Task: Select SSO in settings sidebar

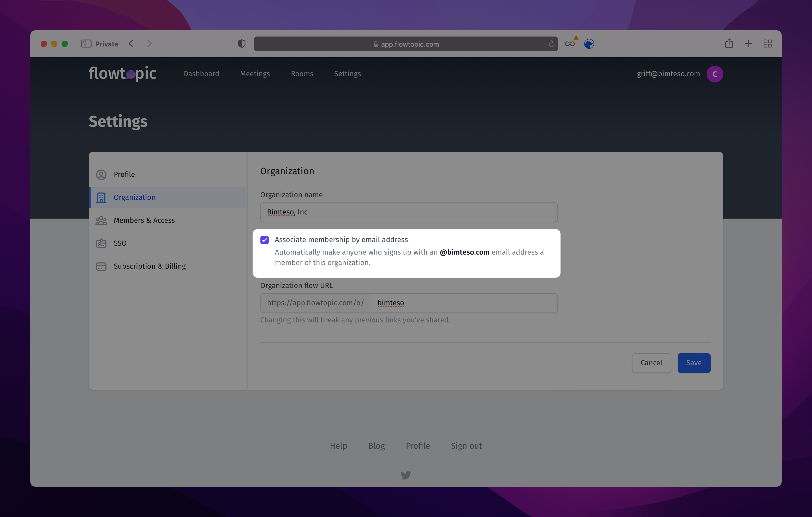Action: click(x=168, y=243)
